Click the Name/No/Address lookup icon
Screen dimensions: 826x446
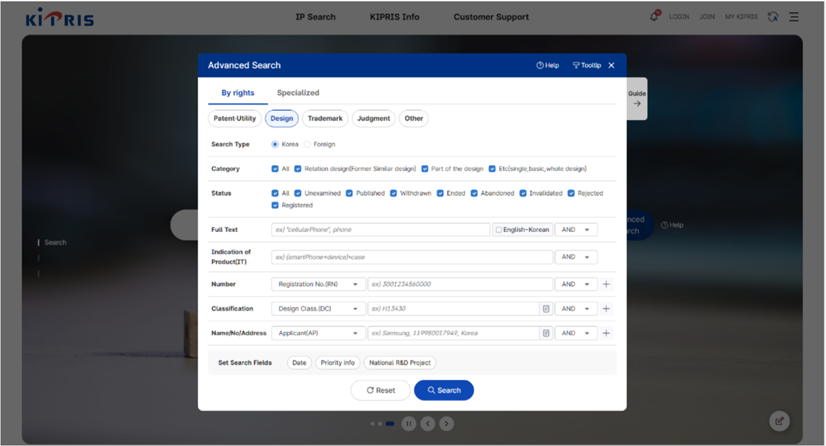coord(546,333)
